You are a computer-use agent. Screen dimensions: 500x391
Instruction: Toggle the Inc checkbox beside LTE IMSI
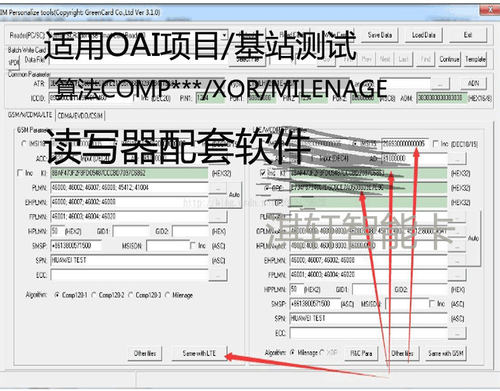pyautogui.click(x=435, y=144)
